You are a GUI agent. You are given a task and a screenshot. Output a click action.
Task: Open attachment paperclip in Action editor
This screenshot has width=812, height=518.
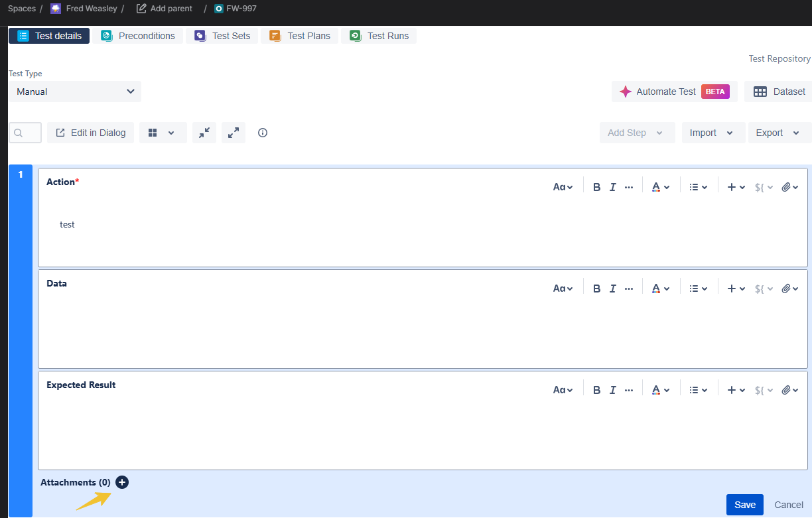(789, 187)
